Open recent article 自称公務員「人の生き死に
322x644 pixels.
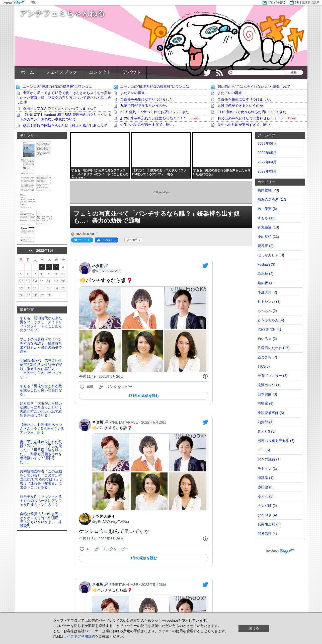[x=41, y=520]
